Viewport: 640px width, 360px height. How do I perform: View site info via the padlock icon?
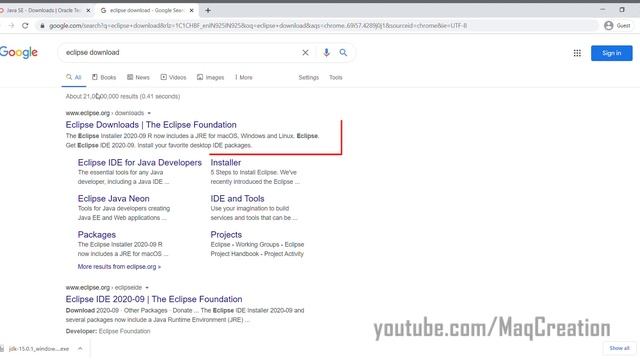[x=42, y=26]
